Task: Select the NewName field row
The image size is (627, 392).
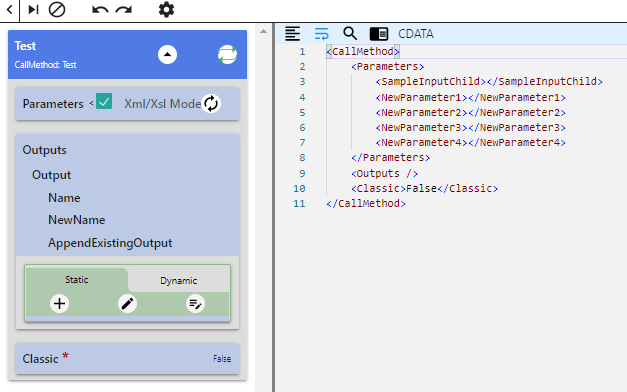Action: (76, 220)
